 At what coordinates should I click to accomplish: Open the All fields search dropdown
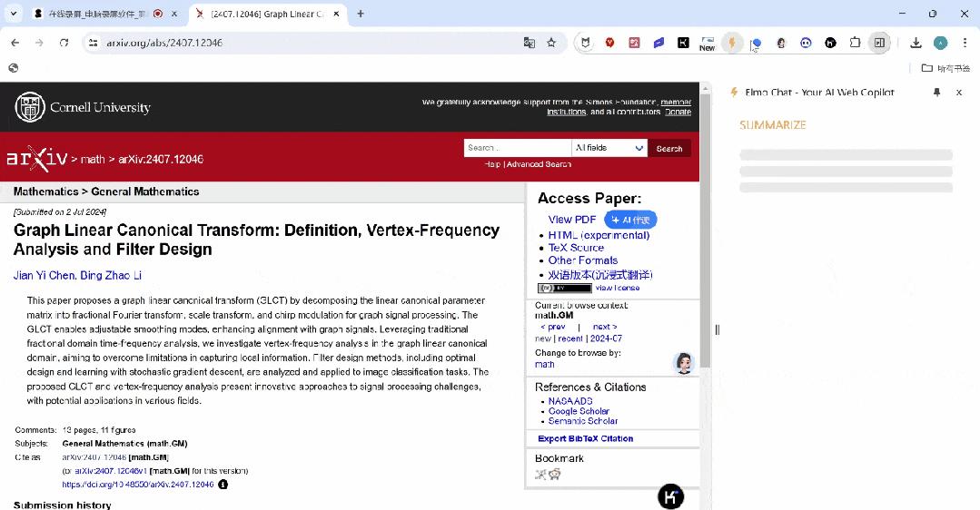coord(609,148)
